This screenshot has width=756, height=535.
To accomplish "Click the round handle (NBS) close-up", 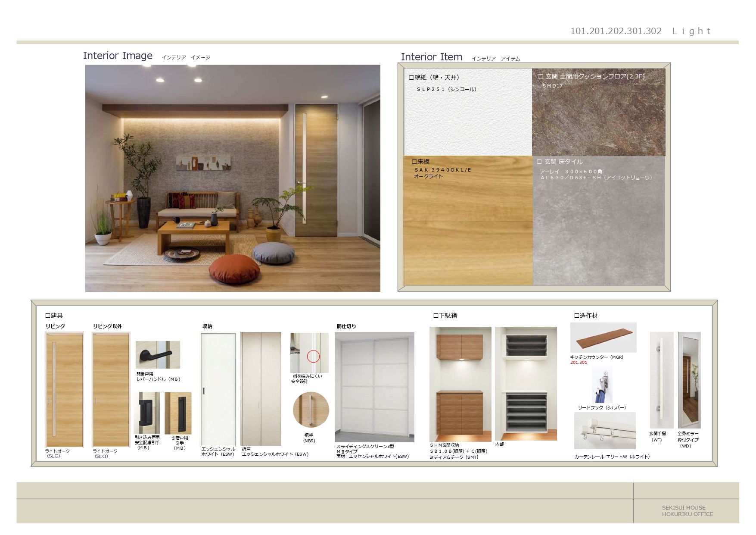I will (311, 410).
